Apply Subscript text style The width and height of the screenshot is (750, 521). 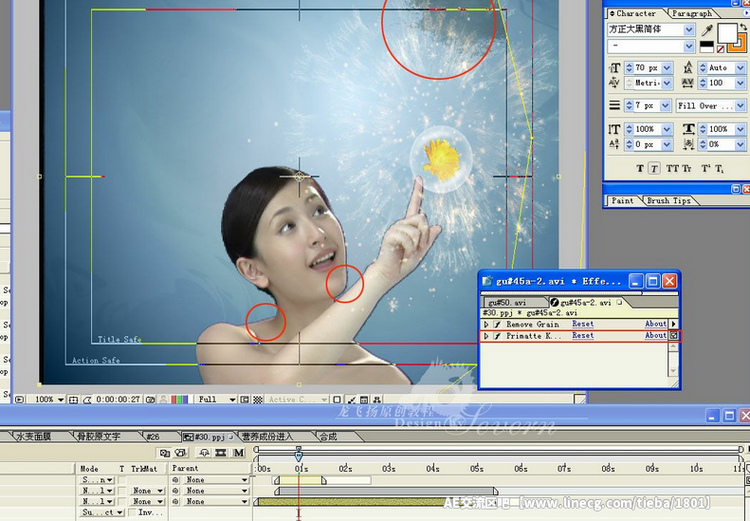click(x=719, y=168)
